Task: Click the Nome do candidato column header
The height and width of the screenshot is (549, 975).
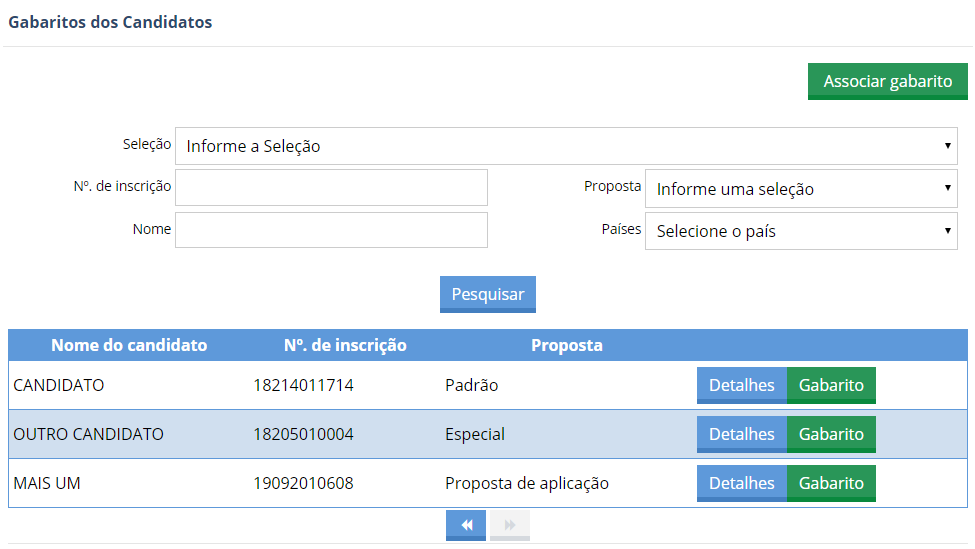Action: [x=129, y=345]
